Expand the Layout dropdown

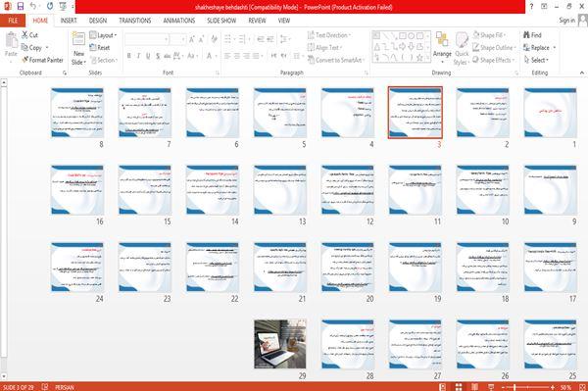pos(103,35)
